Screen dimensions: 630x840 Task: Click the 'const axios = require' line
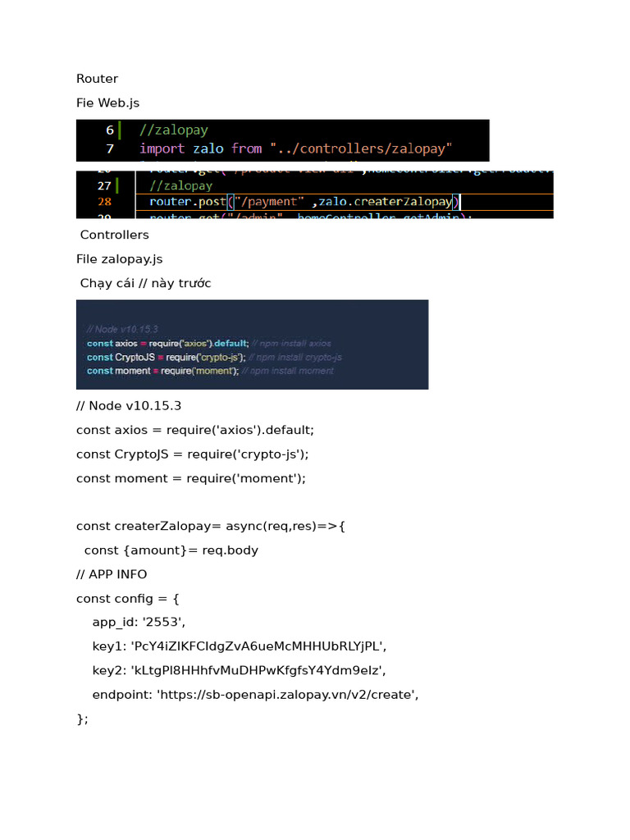(x=195, y=430)
